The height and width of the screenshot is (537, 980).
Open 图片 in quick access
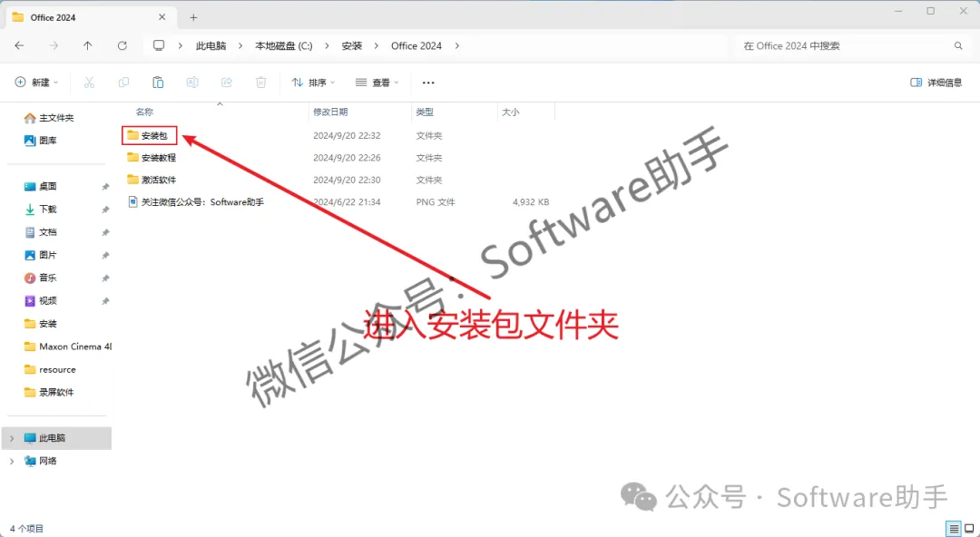pyautogui.click(x=41, y=255)
